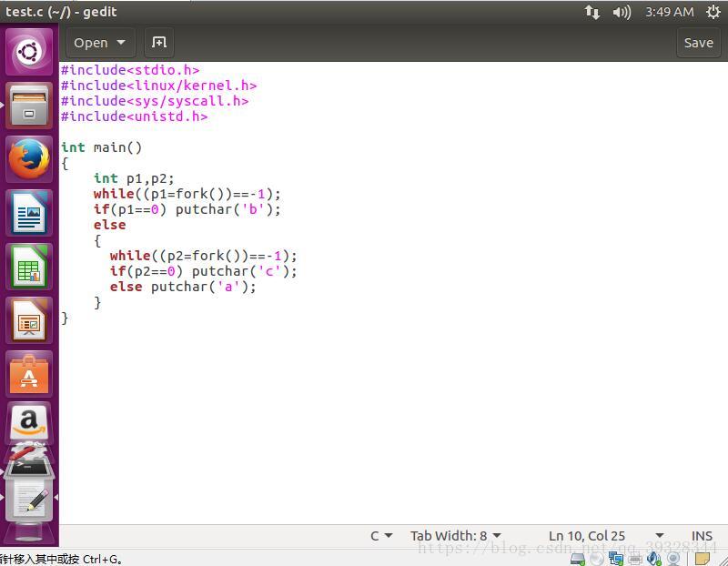The height and width of the screenshot is (566, 728).
Task: Click the VM sticky note message icon
Action: pyautogui.click(x=703, y=559)
